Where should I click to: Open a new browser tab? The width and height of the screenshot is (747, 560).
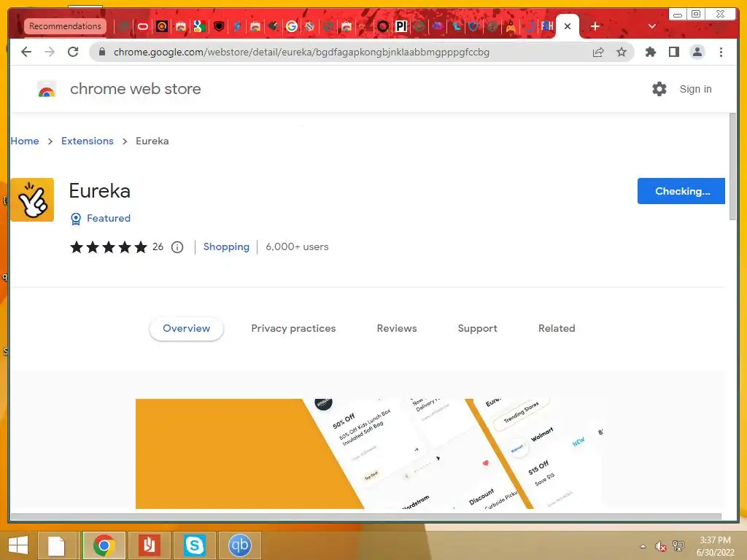[x=595, y=26]
